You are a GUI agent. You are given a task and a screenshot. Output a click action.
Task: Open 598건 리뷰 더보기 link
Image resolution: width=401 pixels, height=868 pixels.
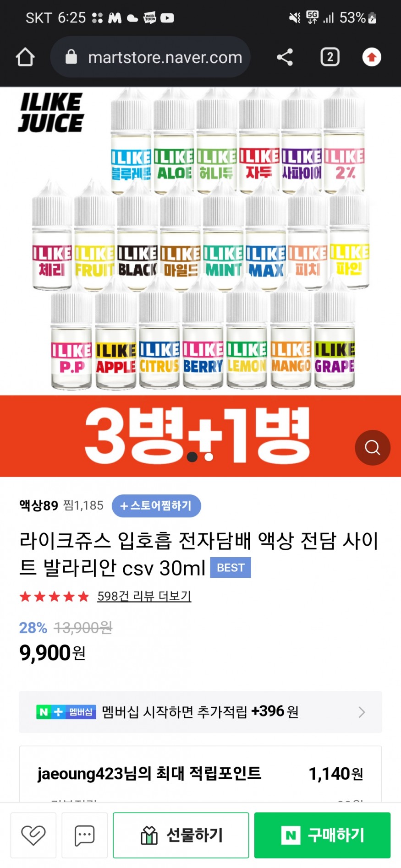point(144,596)
